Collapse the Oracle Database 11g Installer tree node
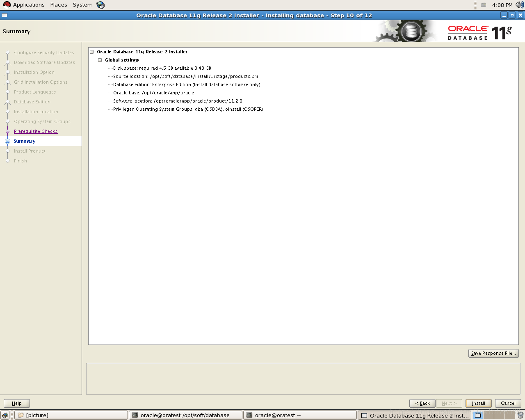Screen dimensions: 525x420 92,52
